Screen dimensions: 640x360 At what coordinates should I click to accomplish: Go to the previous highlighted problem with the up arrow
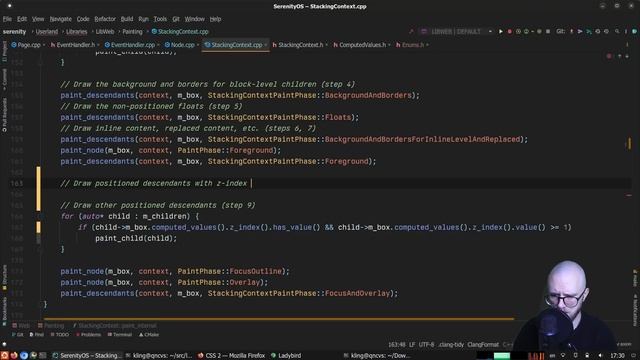[619, 56]
